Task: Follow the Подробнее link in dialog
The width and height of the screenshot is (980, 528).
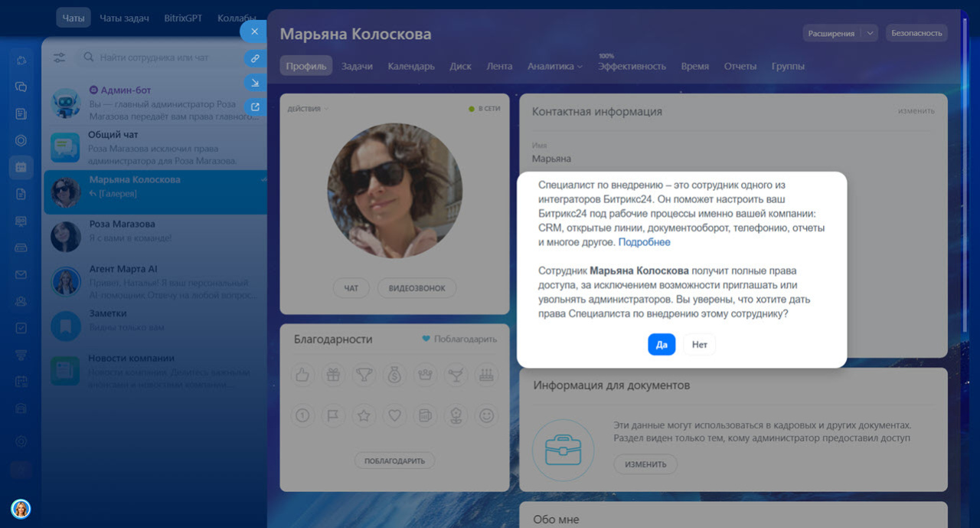Action: (644, 242)
